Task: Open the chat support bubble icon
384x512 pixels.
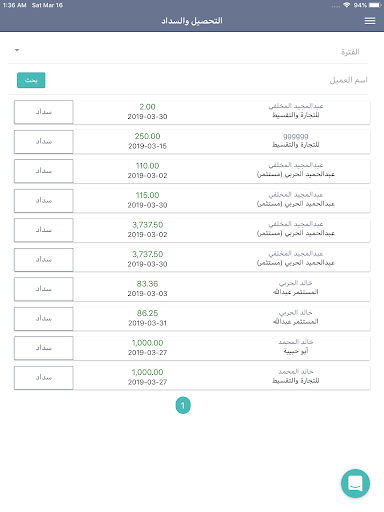Action: (355, 483)
